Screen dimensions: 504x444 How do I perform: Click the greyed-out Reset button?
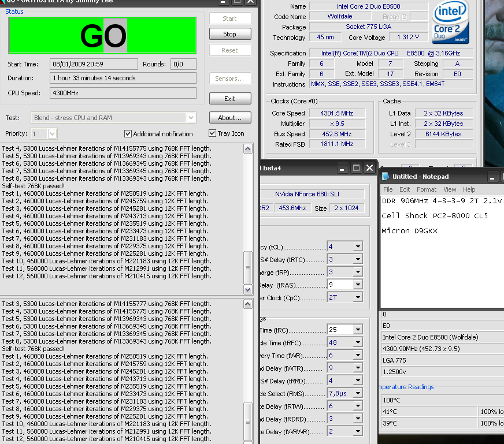point(230,50)
